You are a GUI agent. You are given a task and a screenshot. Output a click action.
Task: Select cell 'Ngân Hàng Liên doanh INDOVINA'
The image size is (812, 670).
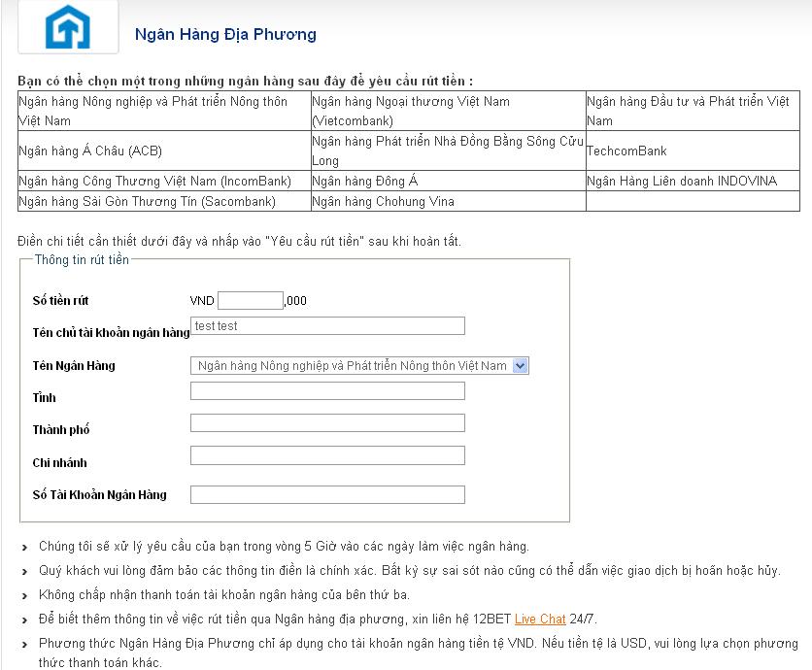[693, 181]
